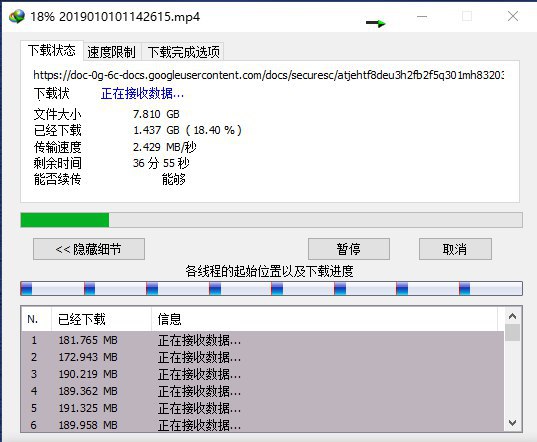Open the 下载完成选项 tab

pos(183,52)
